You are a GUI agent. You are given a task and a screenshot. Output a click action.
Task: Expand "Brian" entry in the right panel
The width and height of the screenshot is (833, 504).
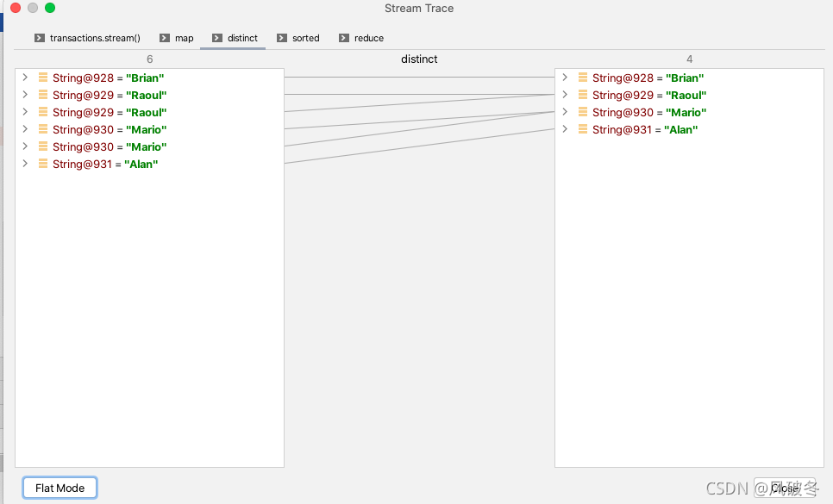point(563,78)
